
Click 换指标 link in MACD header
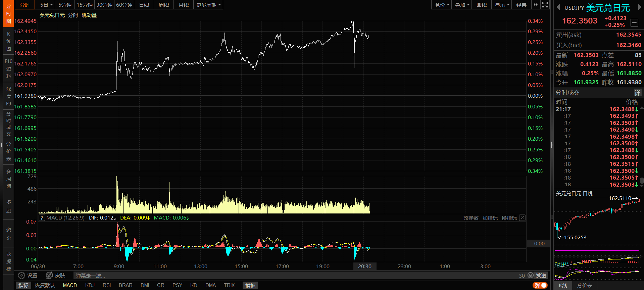509,218
